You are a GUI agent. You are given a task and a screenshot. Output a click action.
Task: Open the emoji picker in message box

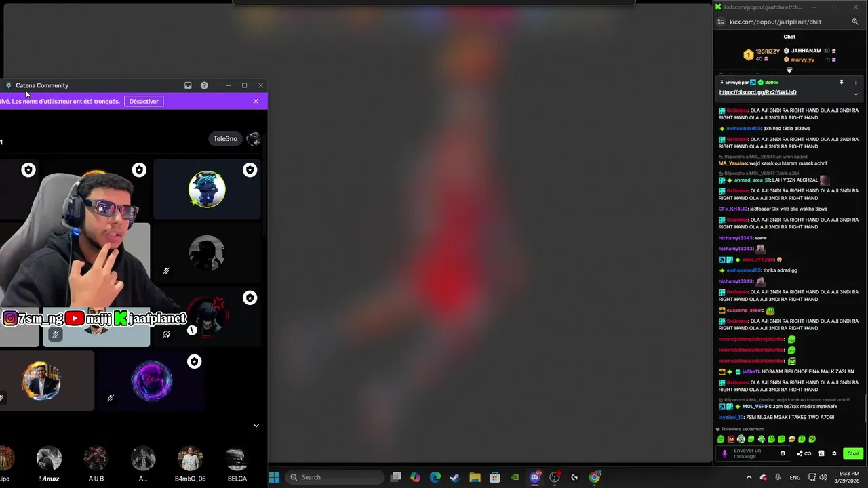[783, 454]
